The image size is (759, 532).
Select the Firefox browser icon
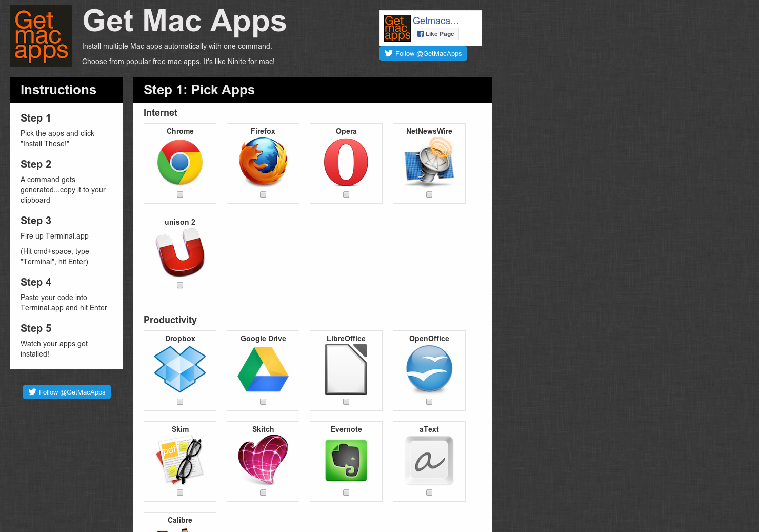[x=263, y=162]
